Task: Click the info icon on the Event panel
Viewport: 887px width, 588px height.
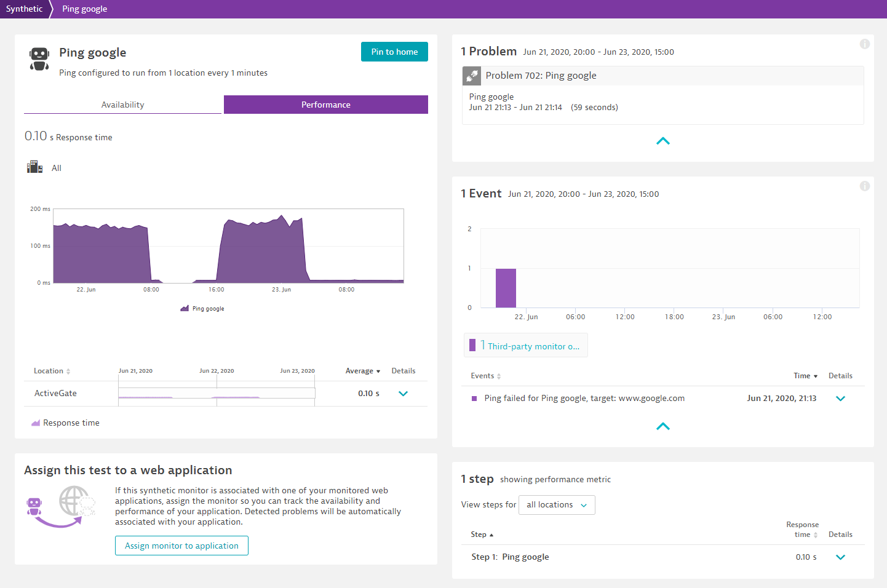Action: coord(865,186)
